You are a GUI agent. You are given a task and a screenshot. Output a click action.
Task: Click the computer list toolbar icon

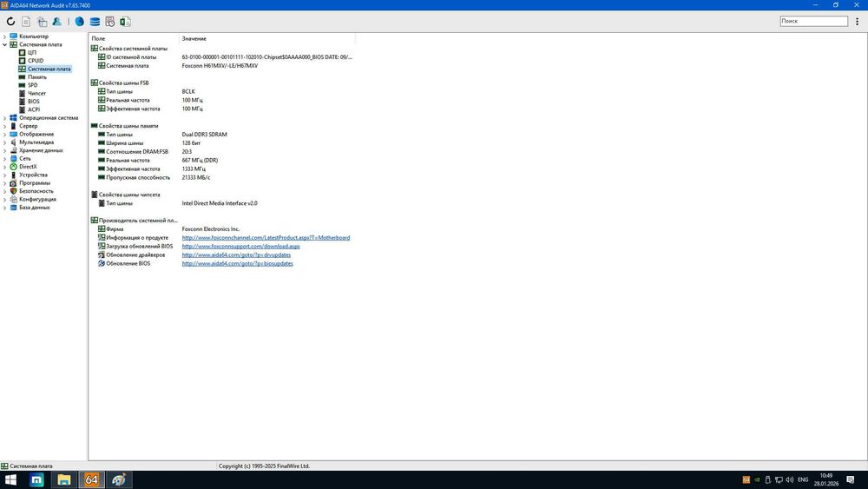click(x=42, y=22)
